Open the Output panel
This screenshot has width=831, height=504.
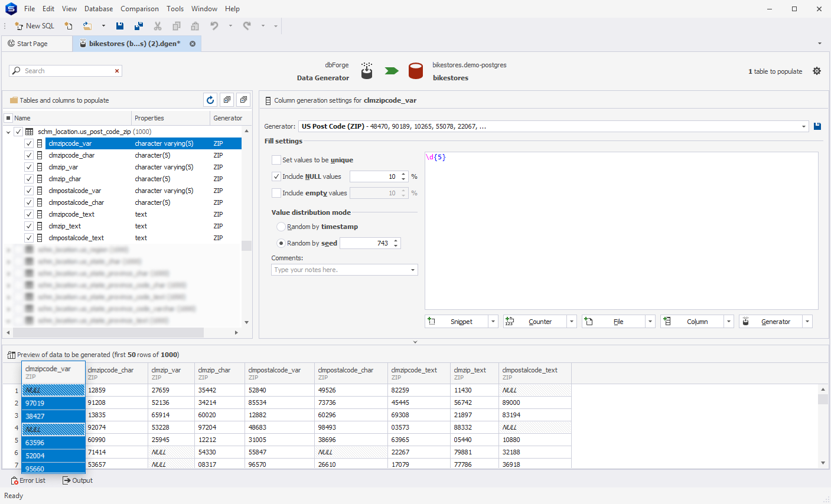click(78, 480)
